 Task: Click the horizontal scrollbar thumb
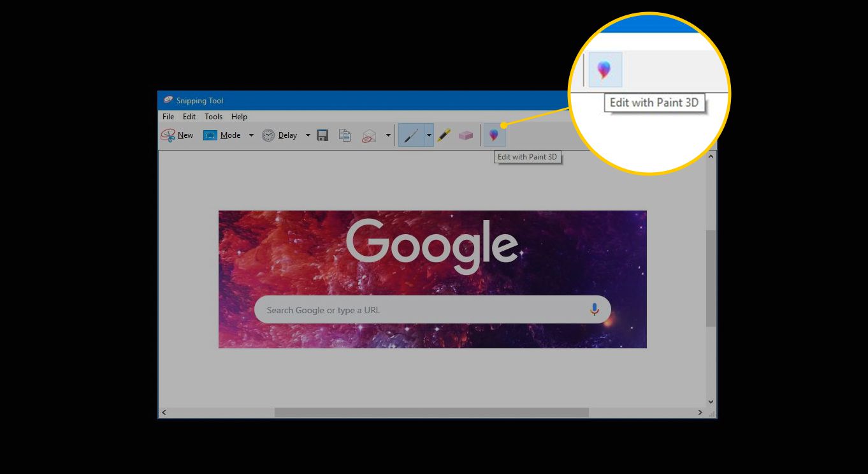pyautogui.click(x=431, y=413)
